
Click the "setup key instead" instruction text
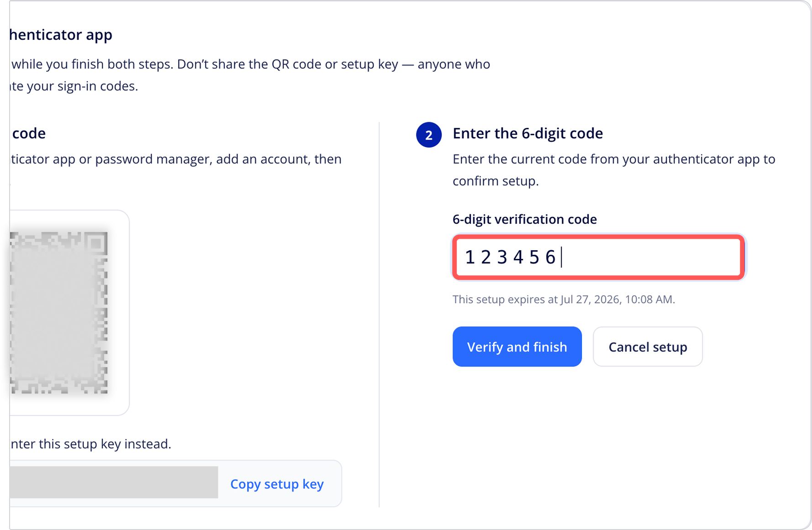[x=90, y=444]
